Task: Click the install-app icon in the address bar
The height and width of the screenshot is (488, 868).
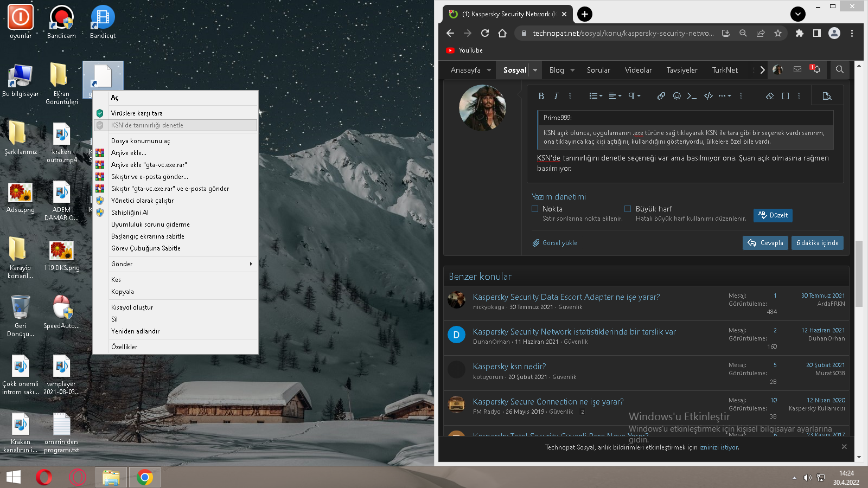Action: point(726,33)
